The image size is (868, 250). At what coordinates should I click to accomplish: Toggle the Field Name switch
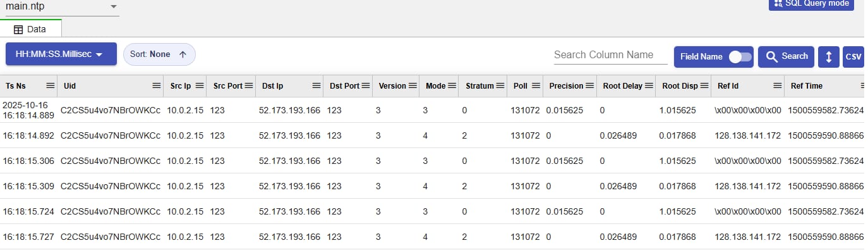[740, 56]
